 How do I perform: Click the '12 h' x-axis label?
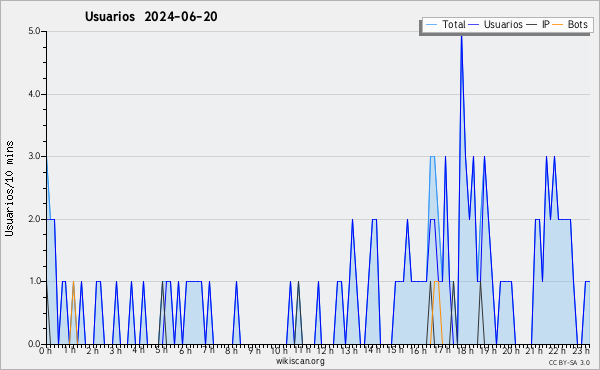[326, 350]
